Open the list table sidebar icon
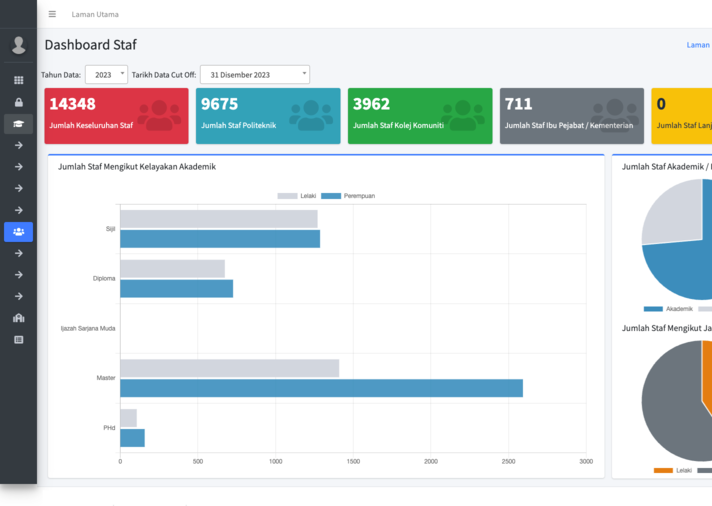712x506 pixels. [x=18, y=340]
